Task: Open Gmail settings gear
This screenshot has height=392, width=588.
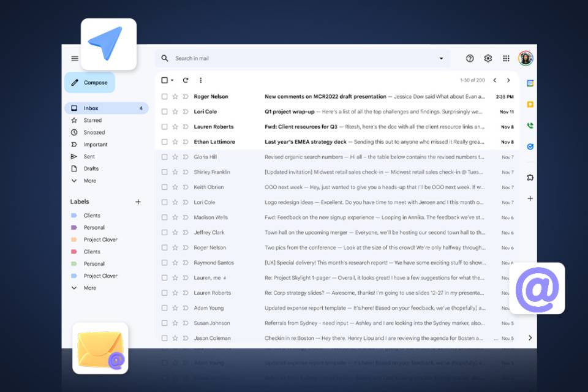Action: coord(488,58)
